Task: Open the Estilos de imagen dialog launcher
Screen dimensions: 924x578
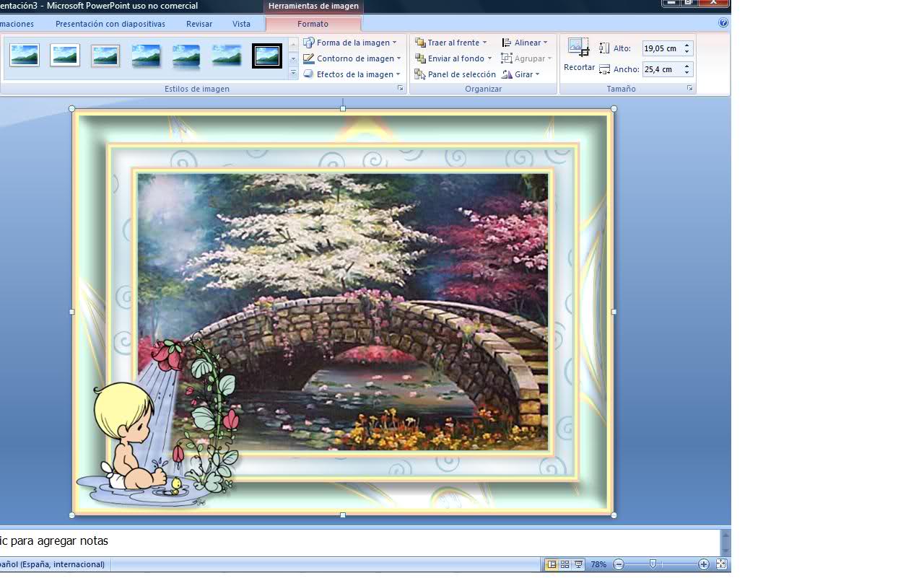Action: tap(401, 88)
